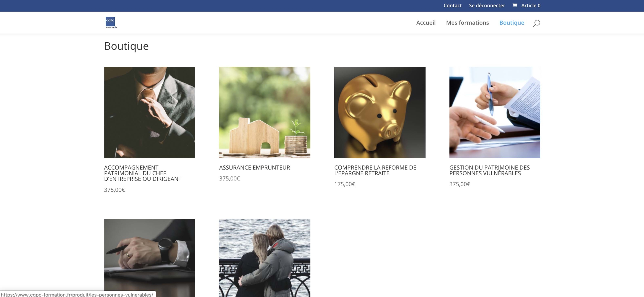The height and width of the screenshot is (297, 644).
Task: Click the CGPC logo
Action: tap(111, 22)
